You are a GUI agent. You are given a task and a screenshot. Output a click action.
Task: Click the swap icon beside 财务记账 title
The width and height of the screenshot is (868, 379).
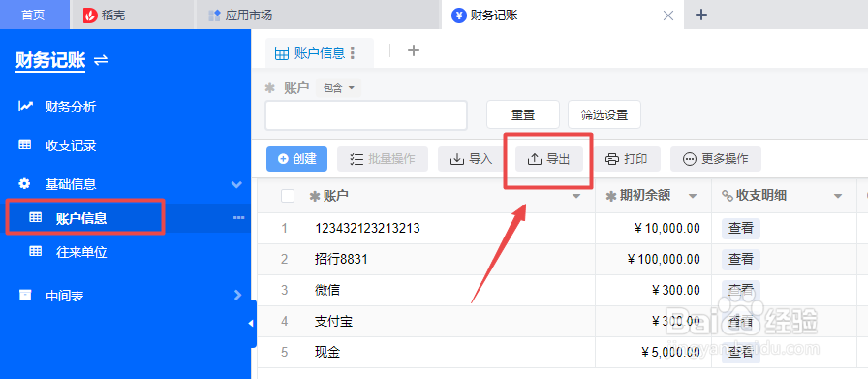click(x=101, y=60)
